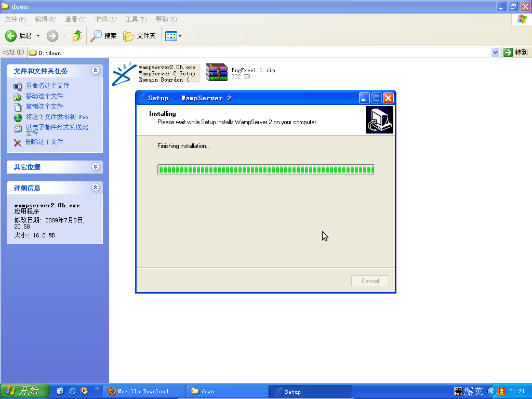Open the 搜索 search tool
The width and height of the screenshot is (532, 399).
pyautogui.click(x=103, y=36)
